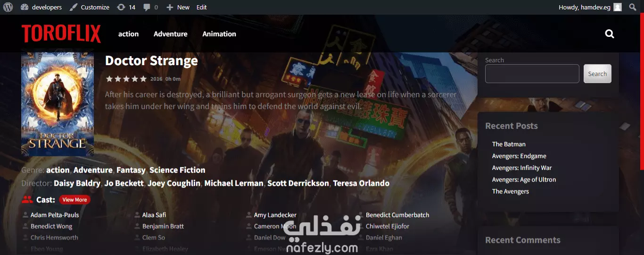Open cast member Benjamin Bratt
The width and height of the screenshot is (644, 255).
[x=163, y=226]
